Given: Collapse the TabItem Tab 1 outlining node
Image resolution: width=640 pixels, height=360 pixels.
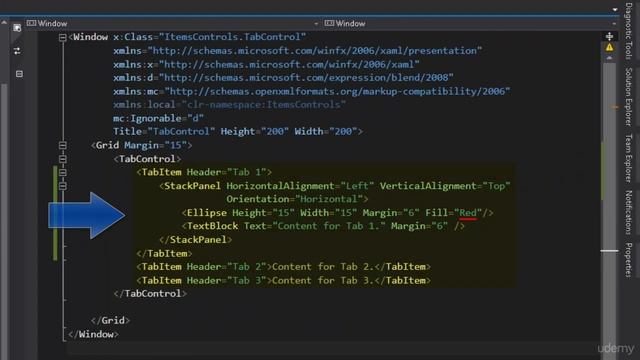Looking at the screenshot, I should coord(62,172).
